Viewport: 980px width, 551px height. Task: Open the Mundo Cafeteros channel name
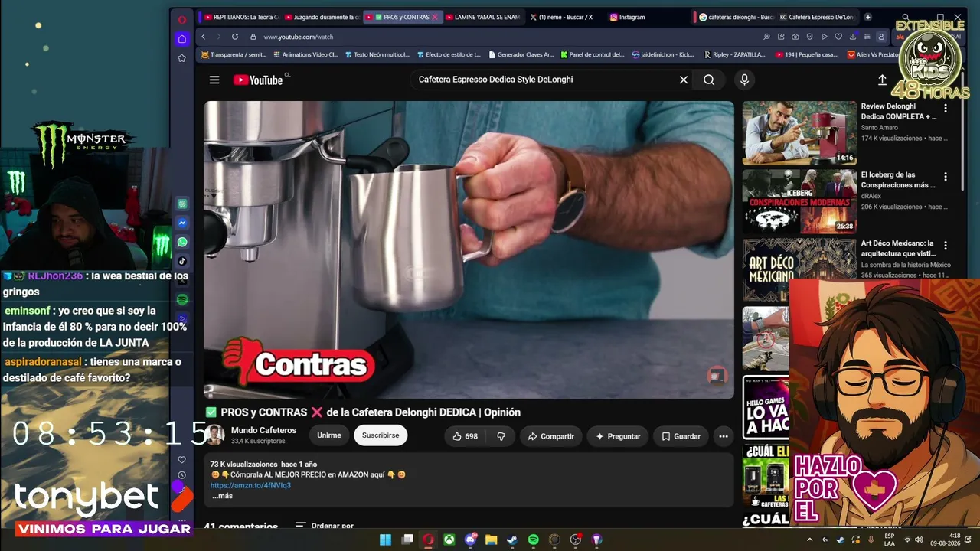coord(263,430)
